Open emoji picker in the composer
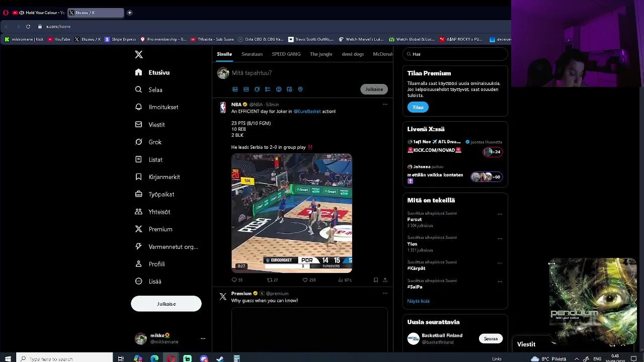 [279, 89]
